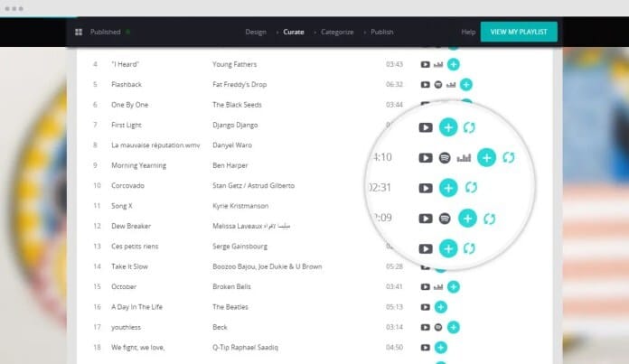The image size is (629, 364).
Task: Open the Spotify icon on the youthless row
Action: click(x=438, y=328)
